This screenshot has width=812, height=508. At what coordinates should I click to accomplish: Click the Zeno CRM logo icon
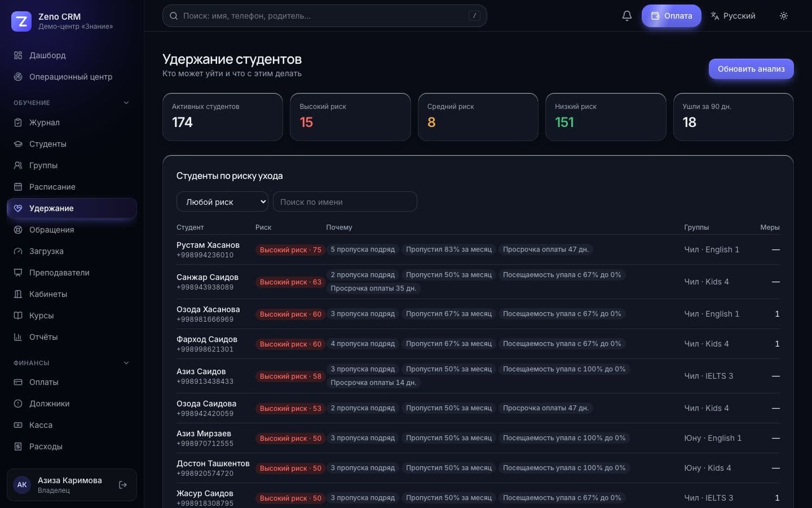point(21,21)
